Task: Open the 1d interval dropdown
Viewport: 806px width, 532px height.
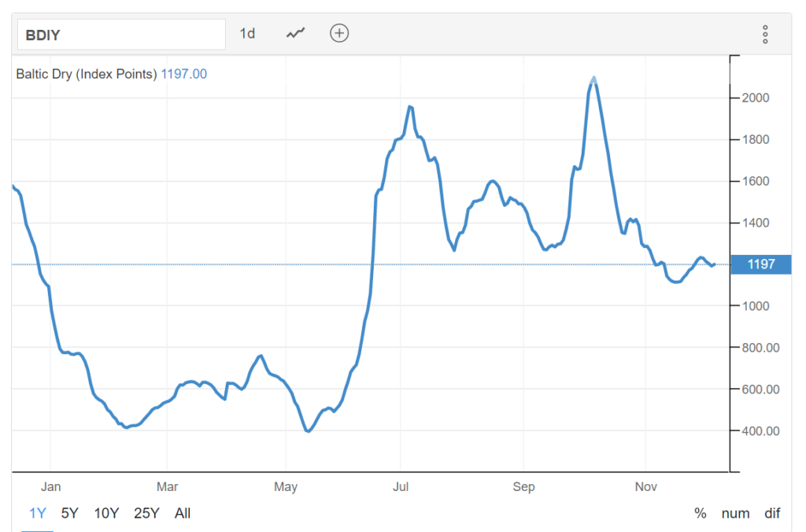Action: (247, 34)
